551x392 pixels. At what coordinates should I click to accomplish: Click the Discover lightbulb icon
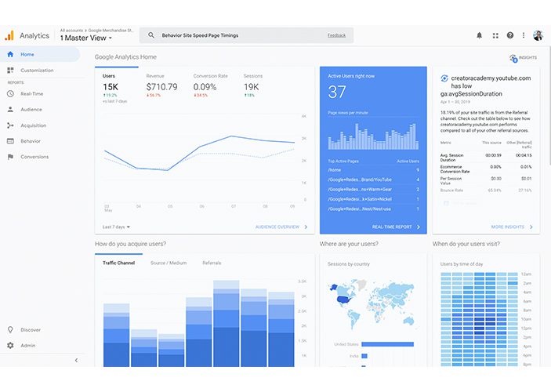point(10,330)
